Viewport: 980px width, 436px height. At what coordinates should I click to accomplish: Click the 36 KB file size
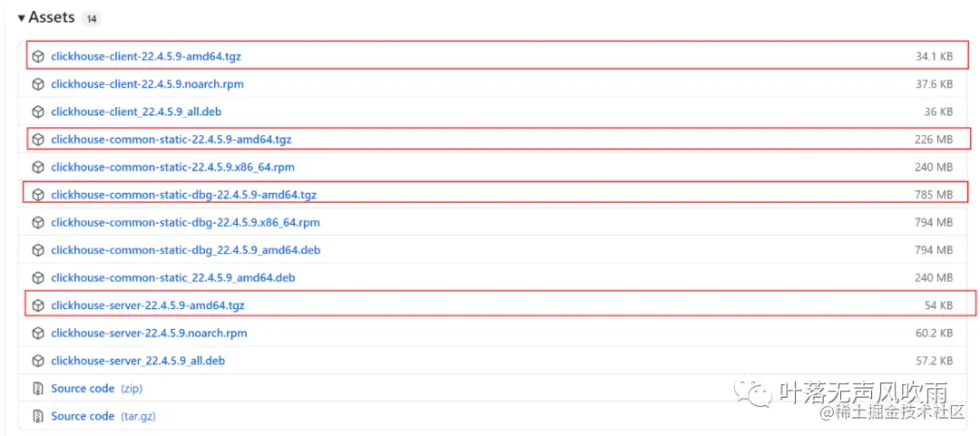tap(939, 111)
